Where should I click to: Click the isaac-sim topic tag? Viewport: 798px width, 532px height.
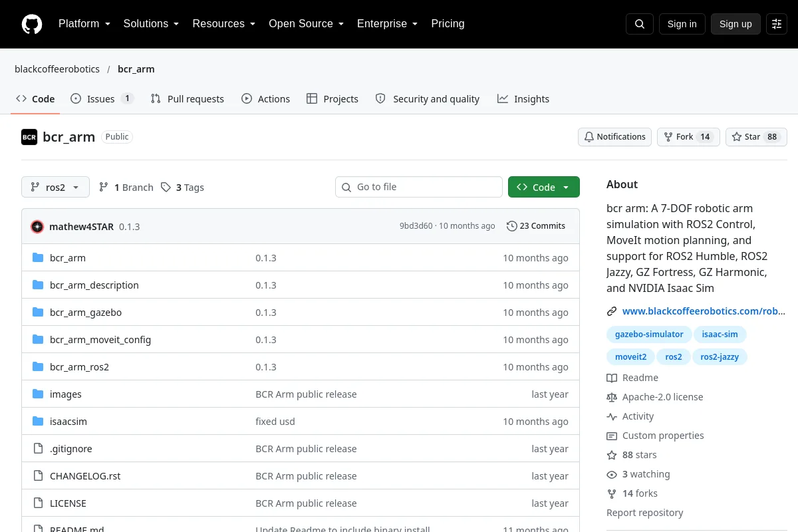tap(720, 334)
